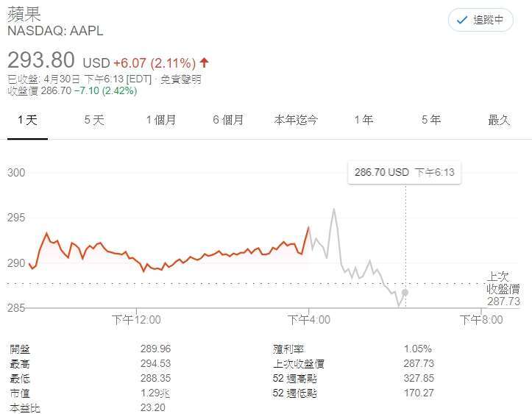
Task: Toggle the 追蹤中 following button
Action: pos(480,21)
